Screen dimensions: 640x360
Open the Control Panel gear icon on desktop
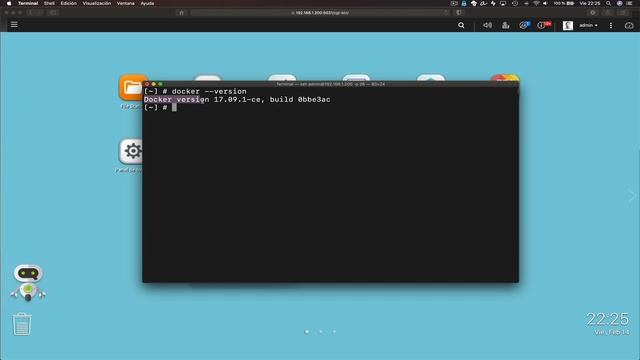[x=131, y=151]
